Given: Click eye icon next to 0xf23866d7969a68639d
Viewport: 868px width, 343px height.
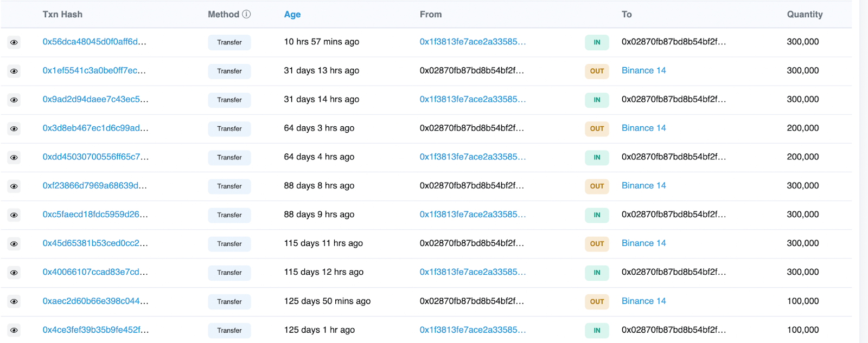Looking at the screenshot, I should click(14, 186).
